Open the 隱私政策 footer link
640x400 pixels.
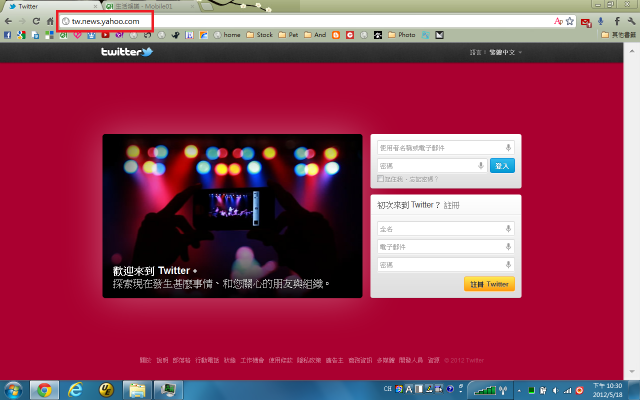click(x=309, y=360)
